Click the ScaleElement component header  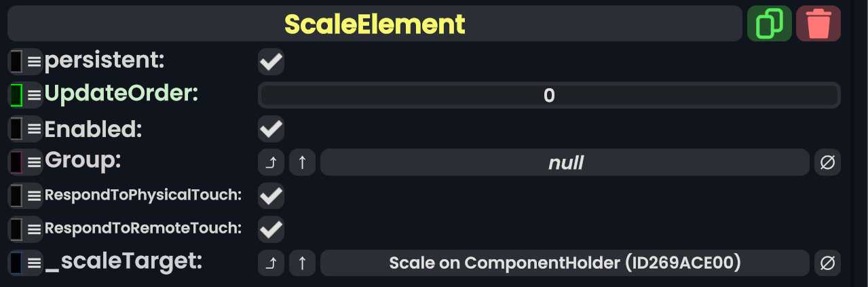[375, 24]
